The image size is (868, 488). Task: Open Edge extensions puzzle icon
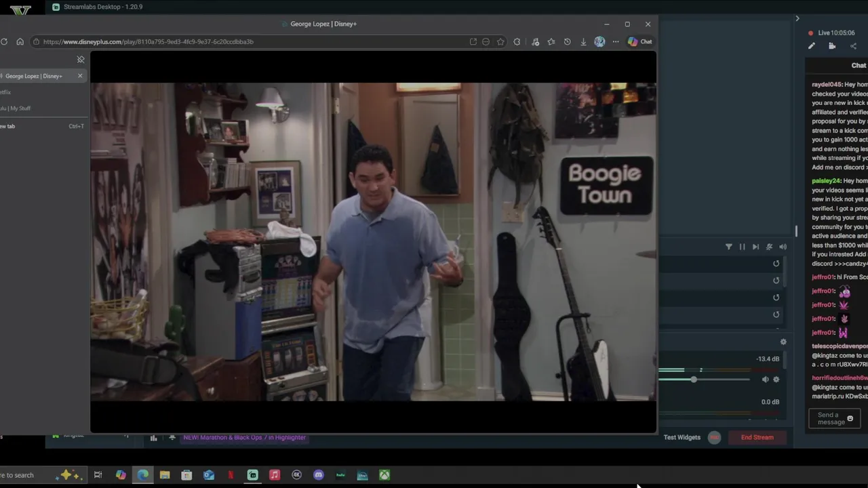tap(517, 41)
